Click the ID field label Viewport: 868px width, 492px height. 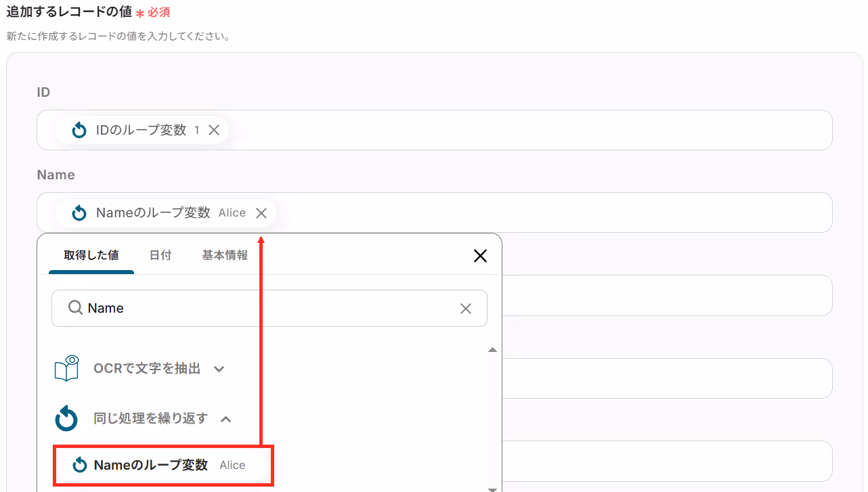pyautogui.click(x=43, y=92)
